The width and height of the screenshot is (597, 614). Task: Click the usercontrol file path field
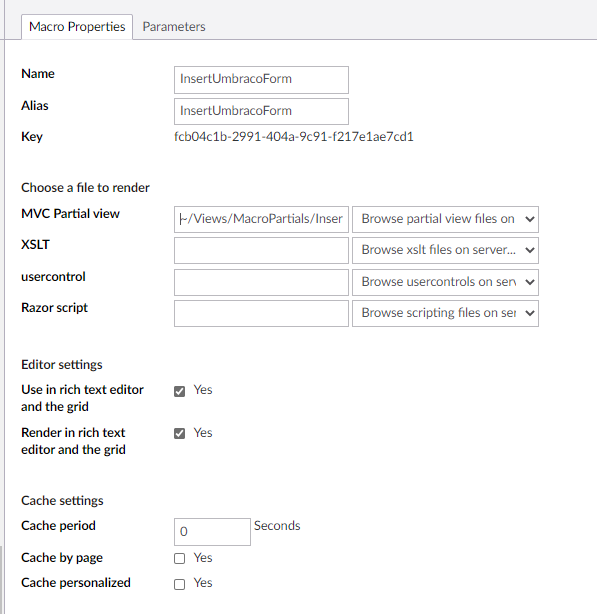261,282
